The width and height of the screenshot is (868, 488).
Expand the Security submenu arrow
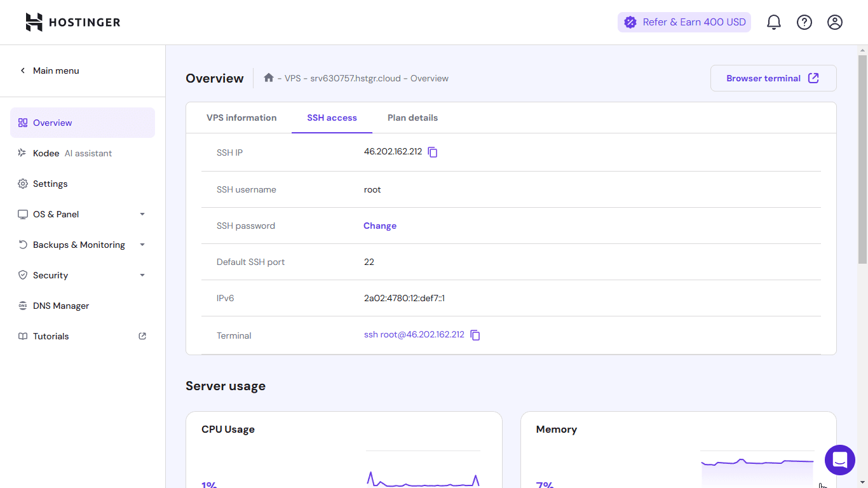point(142,275)
